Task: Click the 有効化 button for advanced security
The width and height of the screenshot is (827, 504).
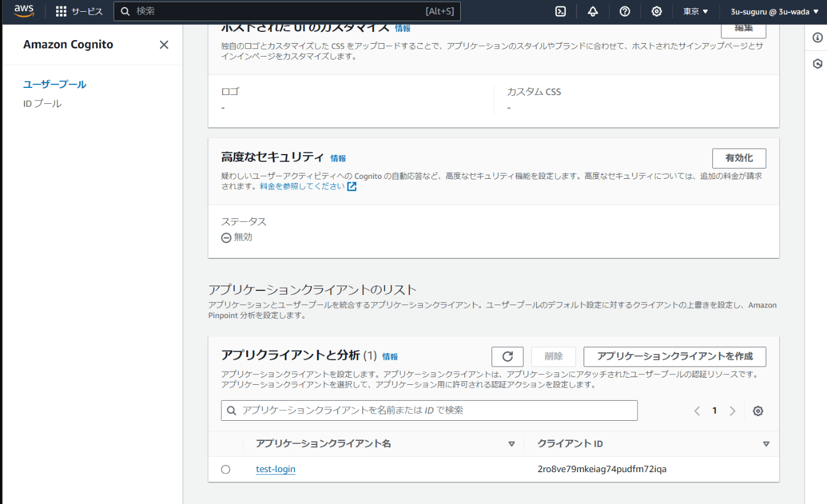Action: [740, 159]
